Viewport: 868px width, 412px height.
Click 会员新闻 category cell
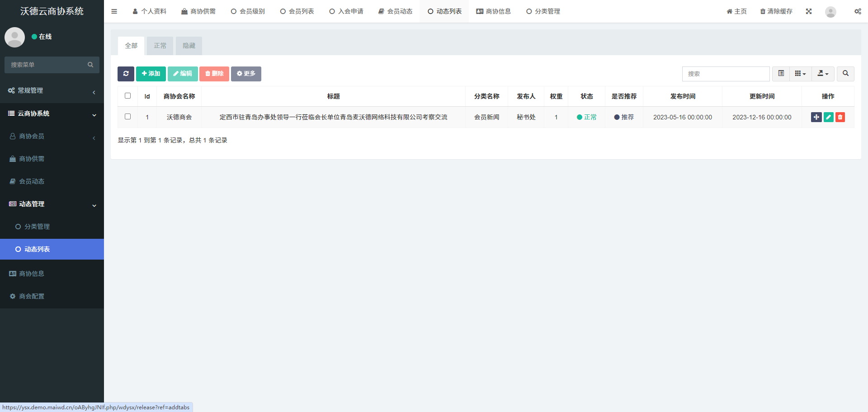coord(486,117)
